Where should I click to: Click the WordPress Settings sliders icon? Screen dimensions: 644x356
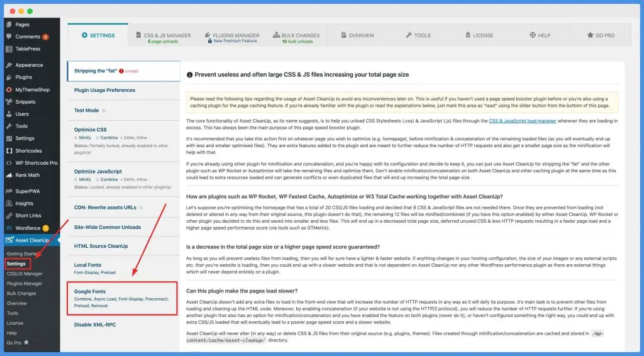click(x=9, y=138)
